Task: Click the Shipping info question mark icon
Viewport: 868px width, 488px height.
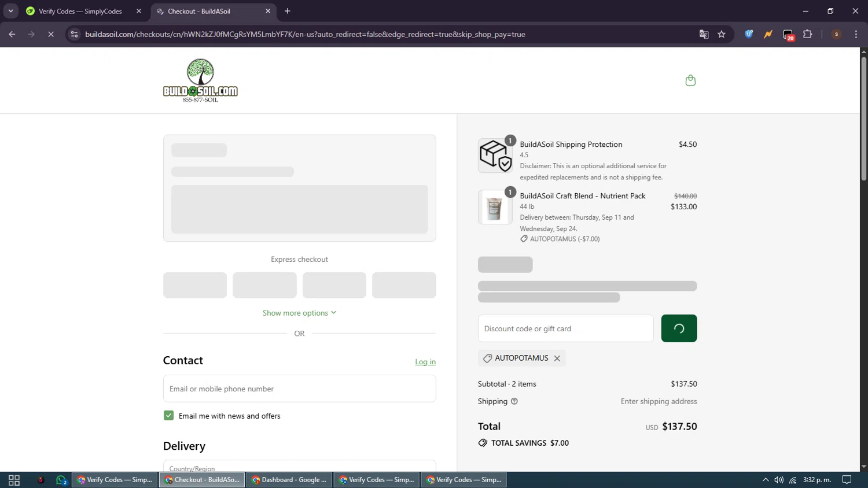Action: tap(514, 401)
